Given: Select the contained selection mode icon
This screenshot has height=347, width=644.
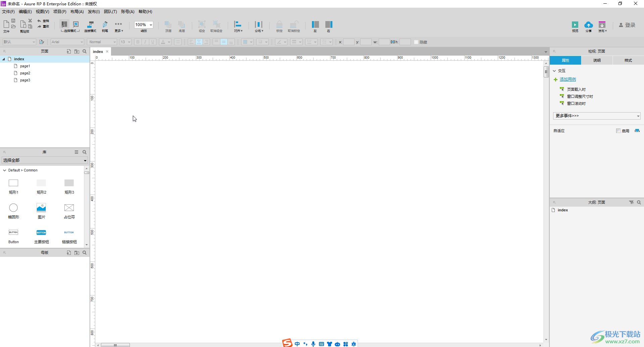Looking at the screenshot, I should tap(76, 24).
